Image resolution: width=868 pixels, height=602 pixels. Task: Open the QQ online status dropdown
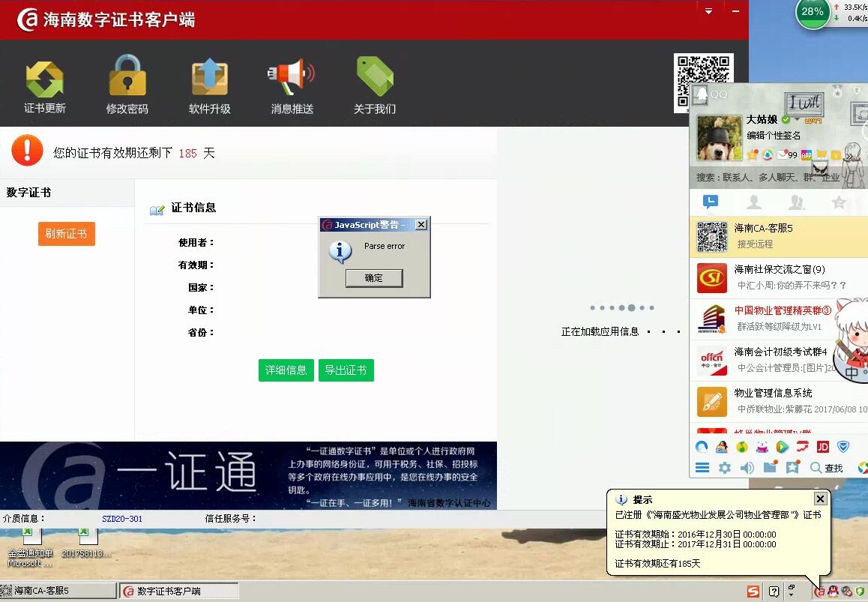pyautogui.click(x=797, y=119)
